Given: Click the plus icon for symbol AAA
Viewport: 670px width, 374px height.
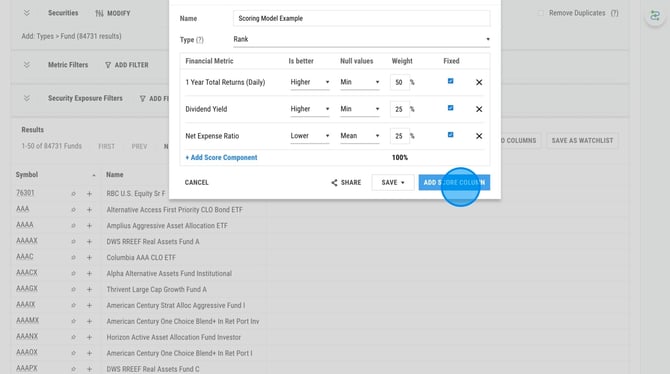Looking at the screenshot, I should 89,210.
